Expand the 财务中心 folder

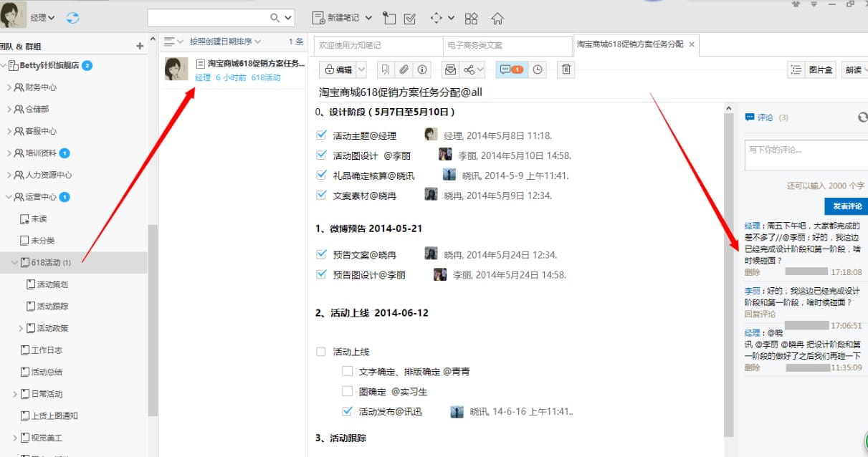coord(9,87)
